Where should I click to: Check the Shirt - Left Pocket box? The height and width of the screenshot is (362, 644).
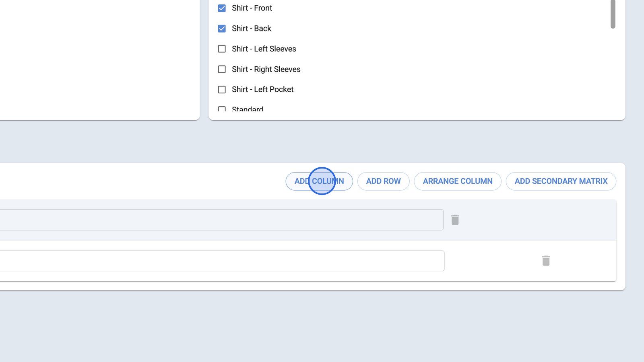(x=222, y=90)
